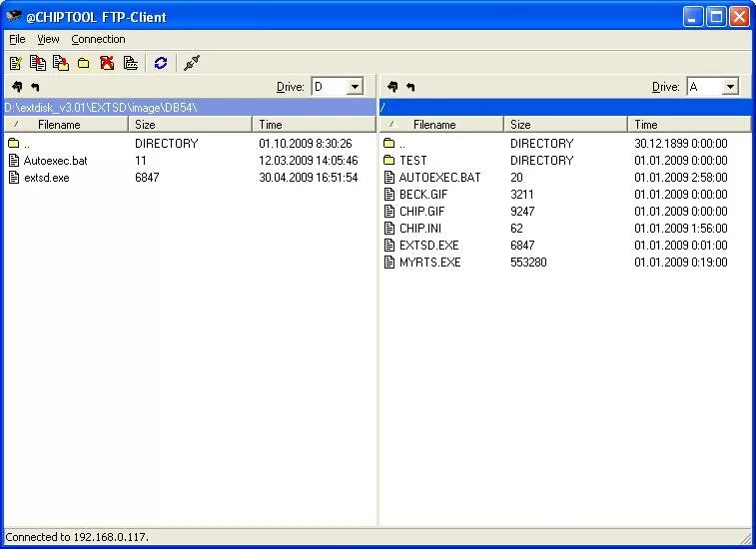The image size is (756, 549).
Task: Click the up-one-level arrow in left pane
Action: (x=35, y=87)
